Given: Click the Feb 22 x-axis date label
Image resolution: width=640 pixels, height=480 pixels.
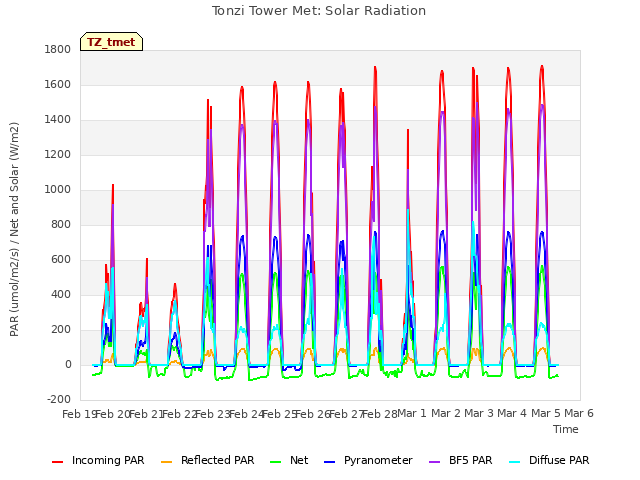Looking at the screenshot, I should click(180, 414).
